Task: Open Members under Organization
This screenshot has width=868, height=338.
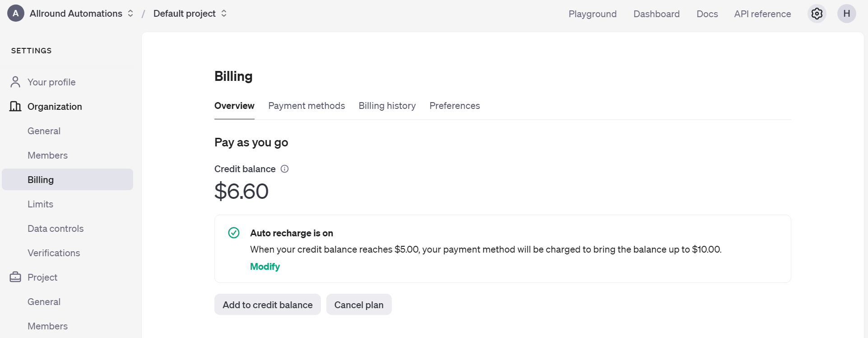Action: tap(47, 155)
